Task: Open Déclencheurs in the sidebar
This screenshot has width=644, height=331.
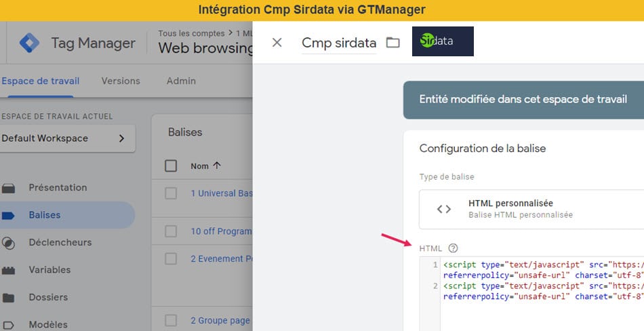Action: click(60, 242)
